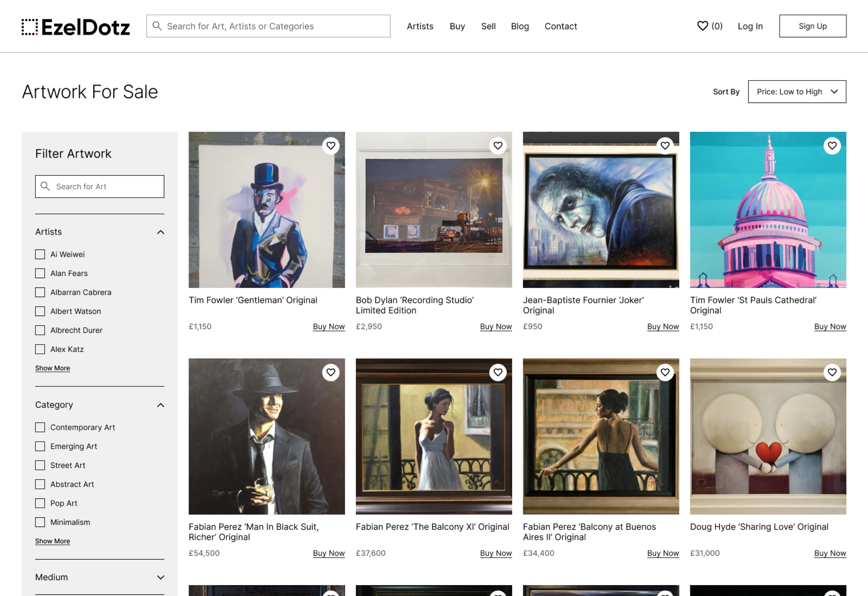Favorite the Tim Fowler 'Gentleman' artwork
Image resolution: width=868 pixels, height=596 pixels.
pyautogui.click(x=331, y=146)
